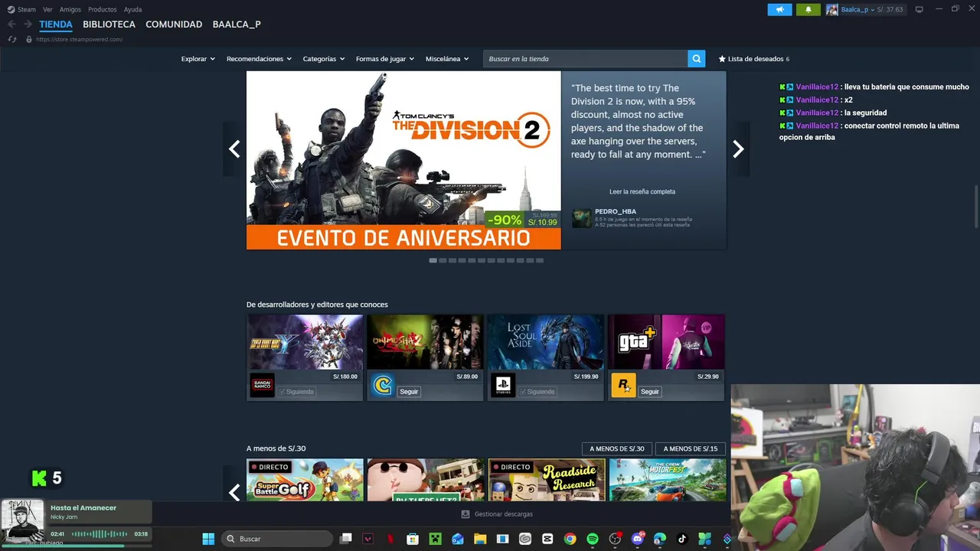980x551 pixels.
Task: Click the Windows Start button
Action: click(x=208, y=539)
